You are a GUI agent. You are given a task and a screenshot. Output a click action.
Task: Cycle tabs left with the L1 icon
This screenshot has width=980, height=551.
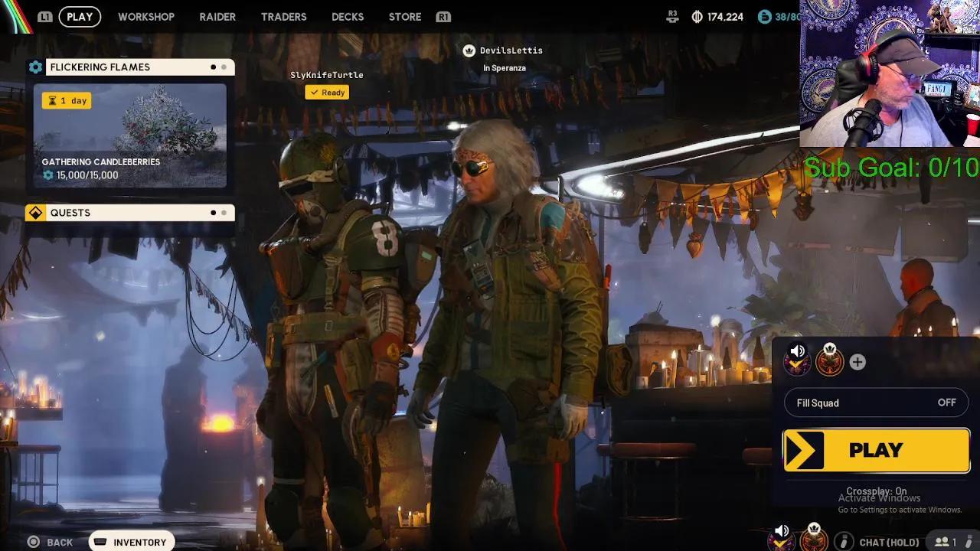coord(46,16)
